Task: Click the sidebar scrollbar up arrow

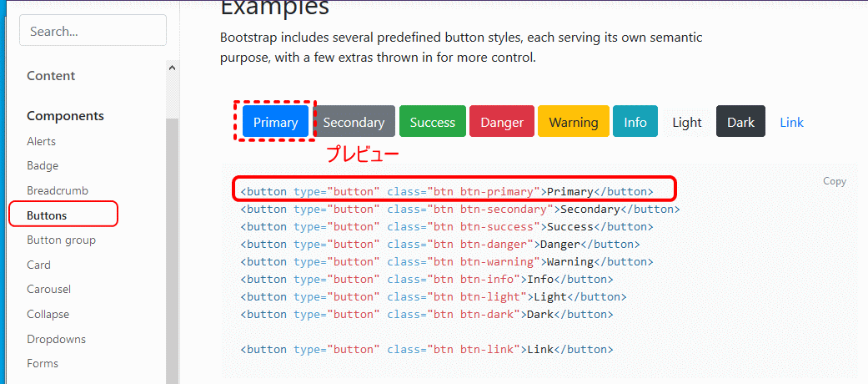Action: (172, 68)
